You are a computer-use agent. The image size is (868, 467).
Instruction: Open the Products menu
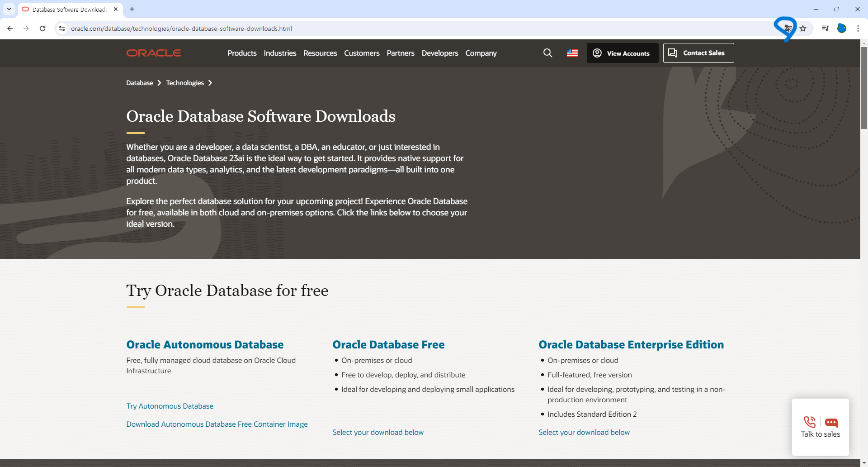click(x=242, y=53)
